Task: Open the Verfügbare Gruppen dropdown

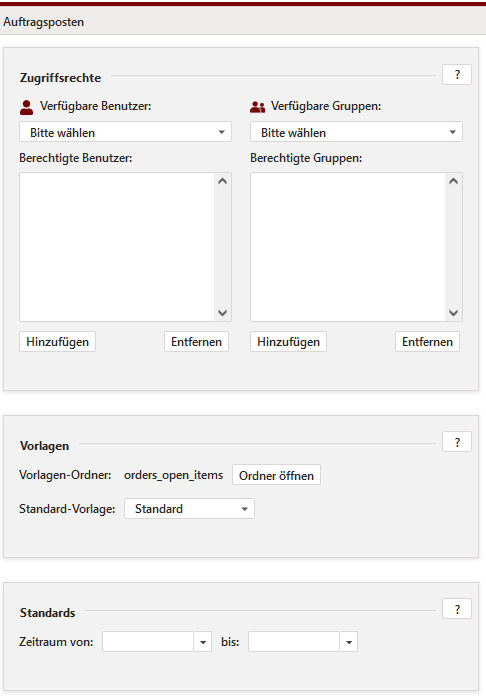Action: [356, 132]
